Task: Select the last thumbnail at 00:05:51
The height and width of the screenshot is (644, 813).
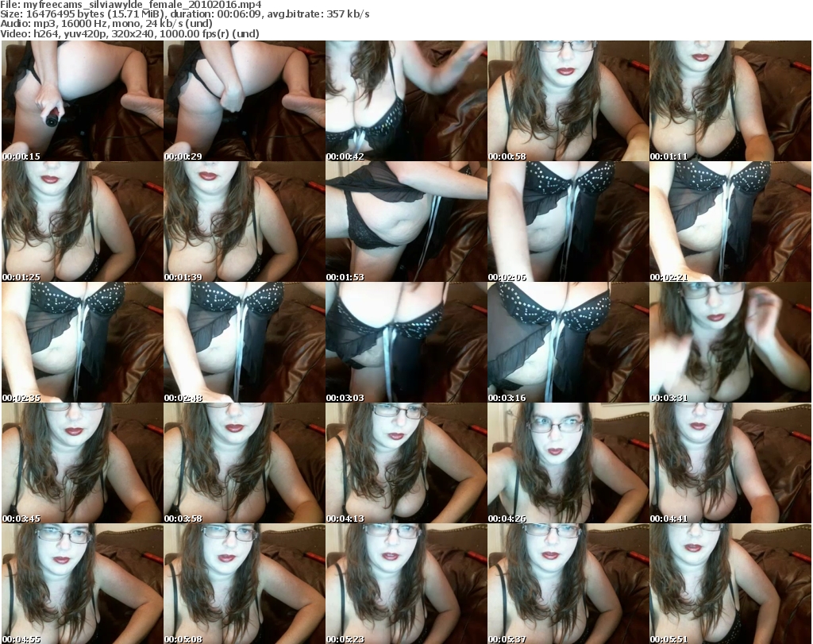Action: pyautogui.click(x=730, y=584)
